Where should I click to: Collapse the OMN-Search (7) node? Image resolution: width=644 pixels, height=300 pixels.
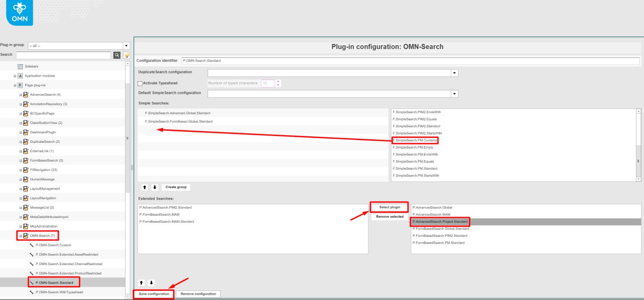pos(21,236)
